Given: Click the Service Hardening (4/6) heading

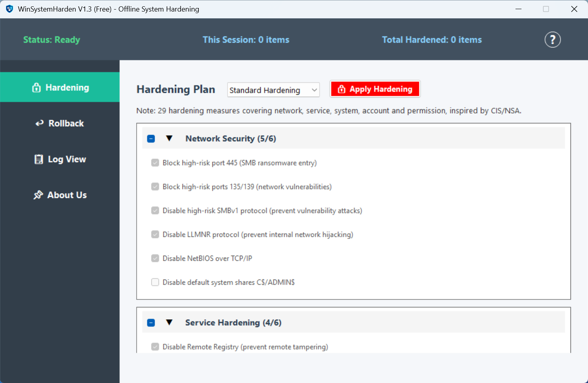Looking at the screenshot, I should coord(233,322).
